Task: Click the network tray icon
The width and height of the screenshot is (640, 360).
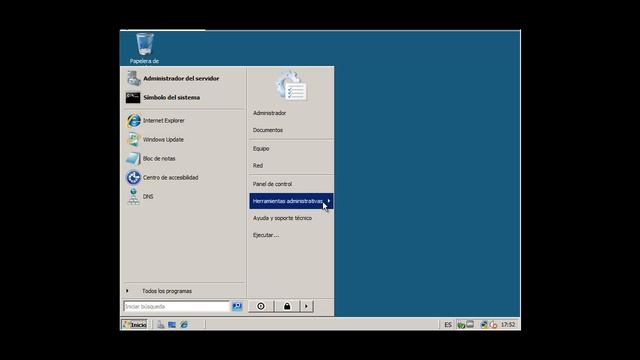Action: click(484, 325)
